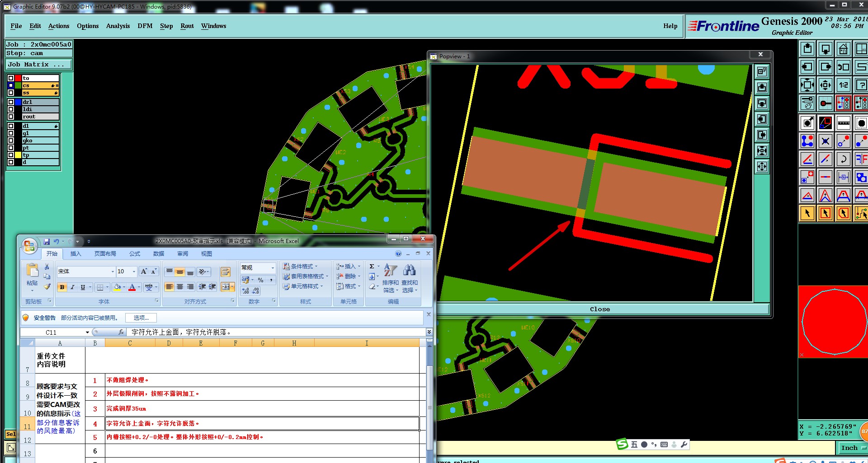The height and width of the screenshot is (463, 868).
Task: Select the rectangle-area arrow selection icon
Action: [x=826, y=213]
